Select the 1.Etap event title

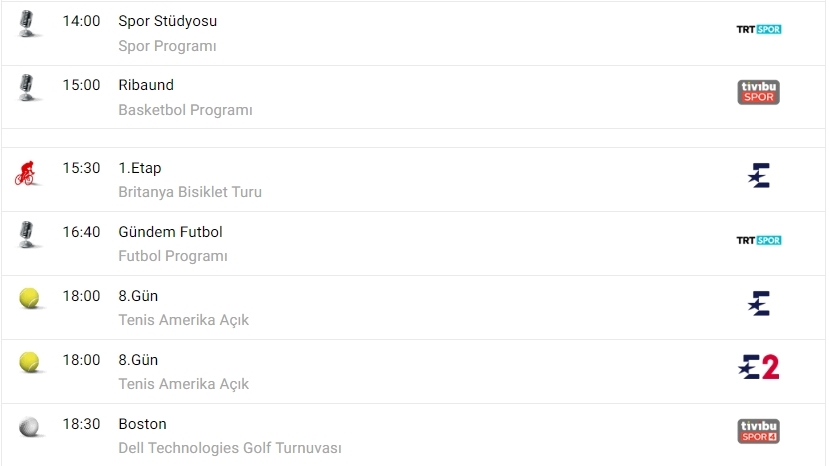click(x=139, y=168)
